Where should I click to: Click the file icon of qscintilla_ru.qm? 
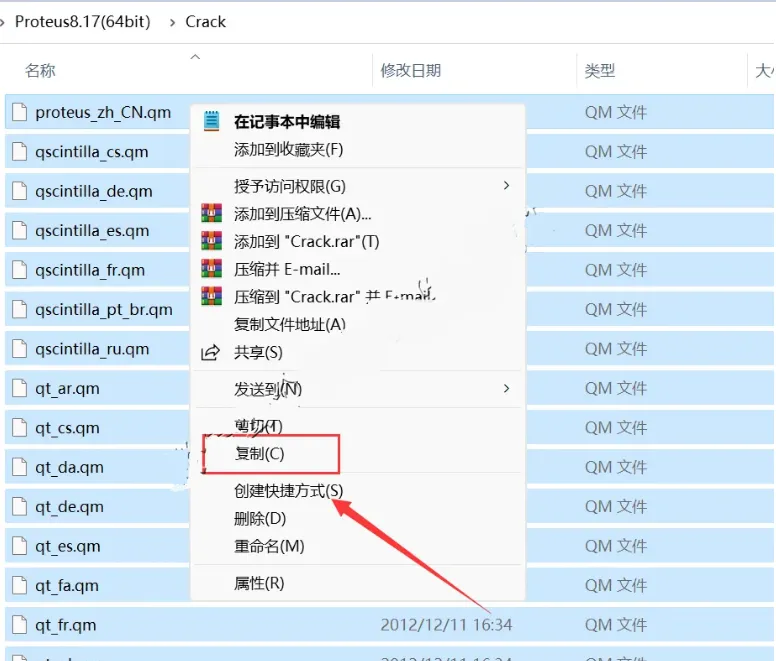pyautogui.click(x=19, y=349)
